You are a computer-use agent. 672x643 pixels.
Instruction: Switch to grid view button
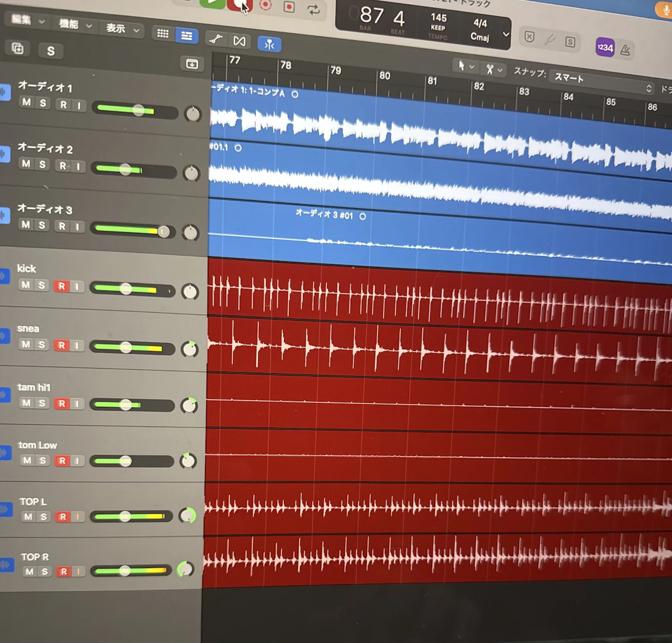coord(163,34)
